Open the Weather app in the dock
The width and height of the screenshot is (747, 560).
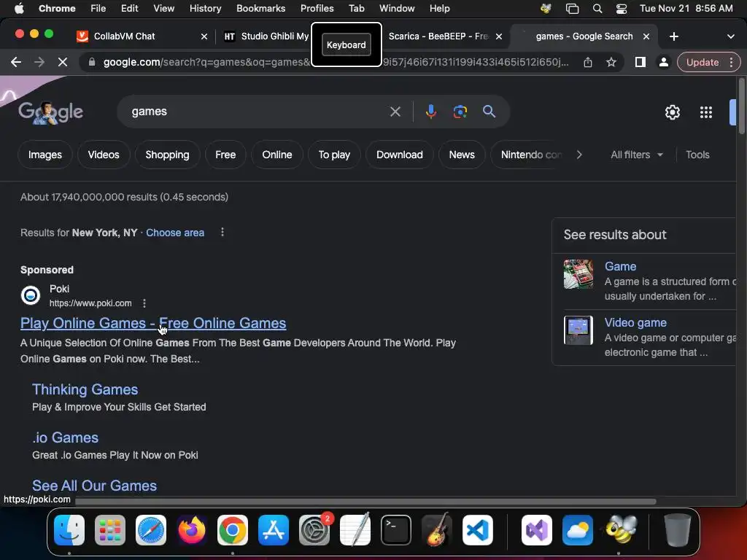click(x=578, y=530)
